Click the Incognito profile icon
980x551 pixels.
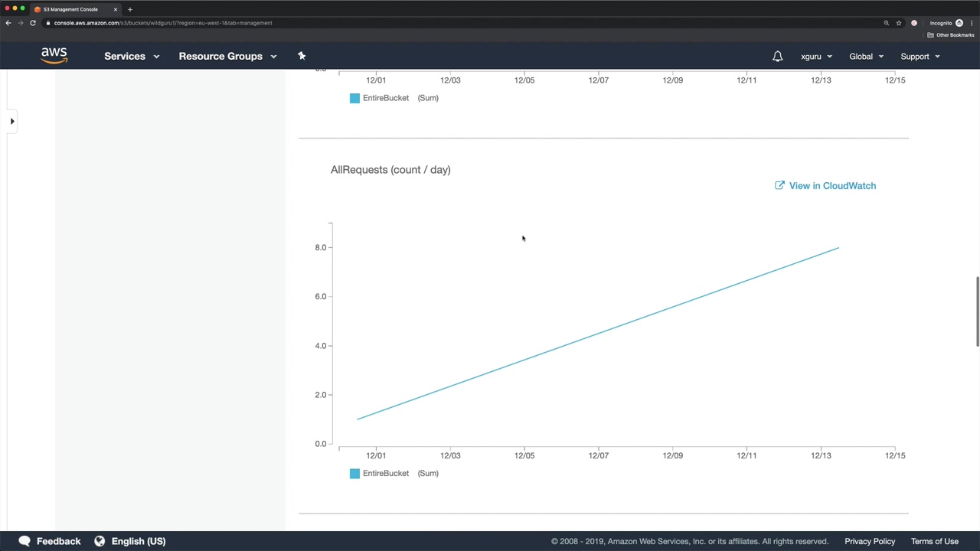tap(959, 23)
